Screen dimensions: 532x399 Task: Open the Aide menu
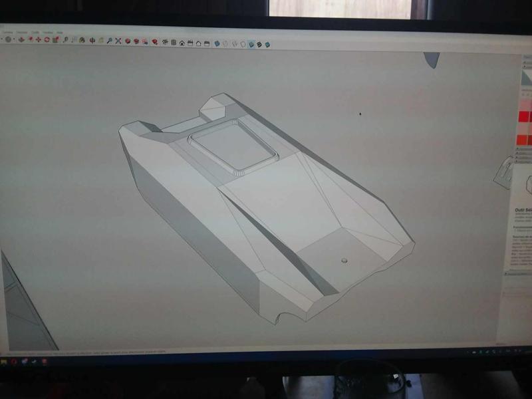(x=60, y=33)
